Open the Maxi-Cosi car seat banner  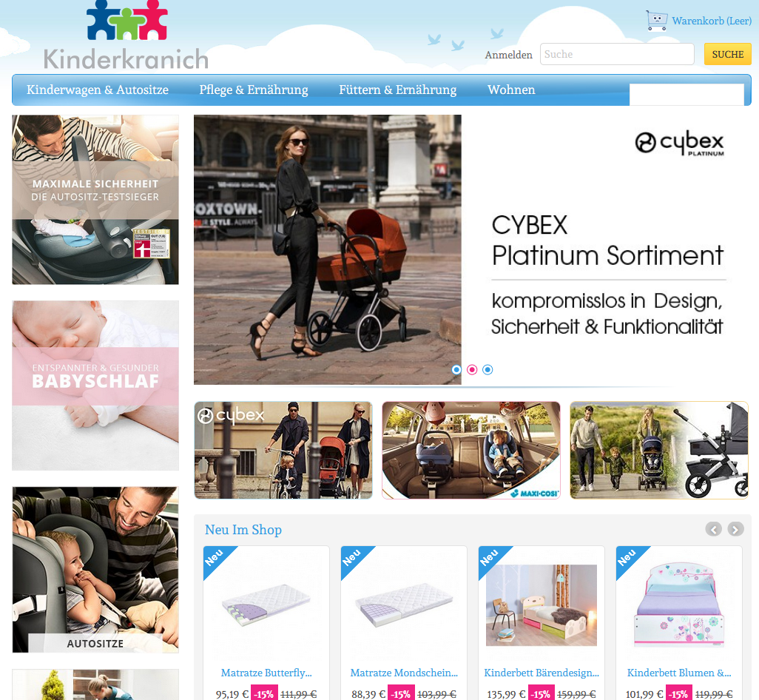pos(471,450)
